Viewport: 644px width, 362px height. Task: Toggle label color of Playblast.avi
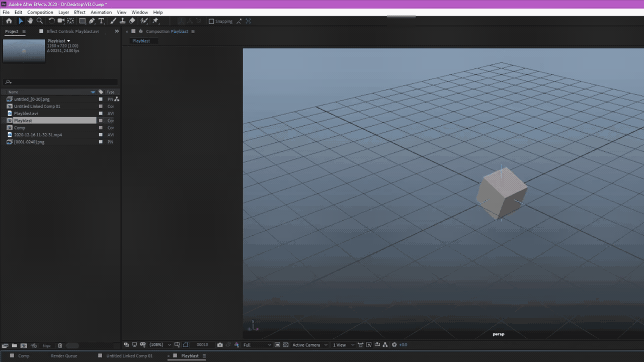(x=101, y=114)
